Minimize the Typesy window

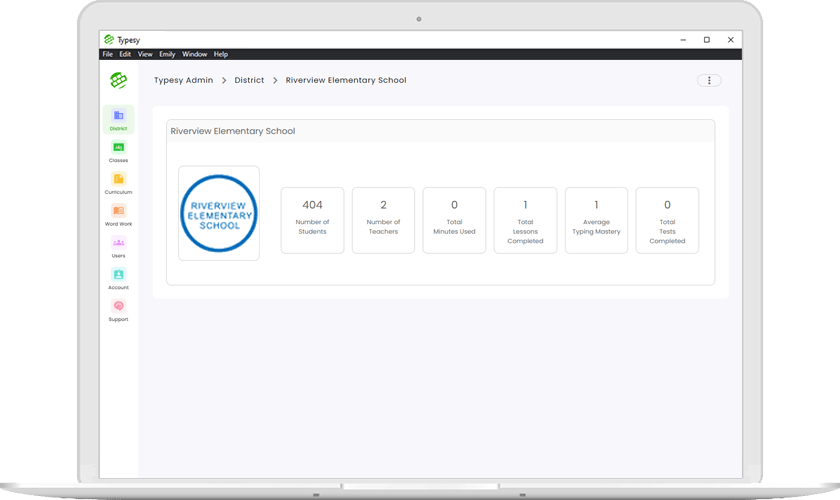click(683, 40)
